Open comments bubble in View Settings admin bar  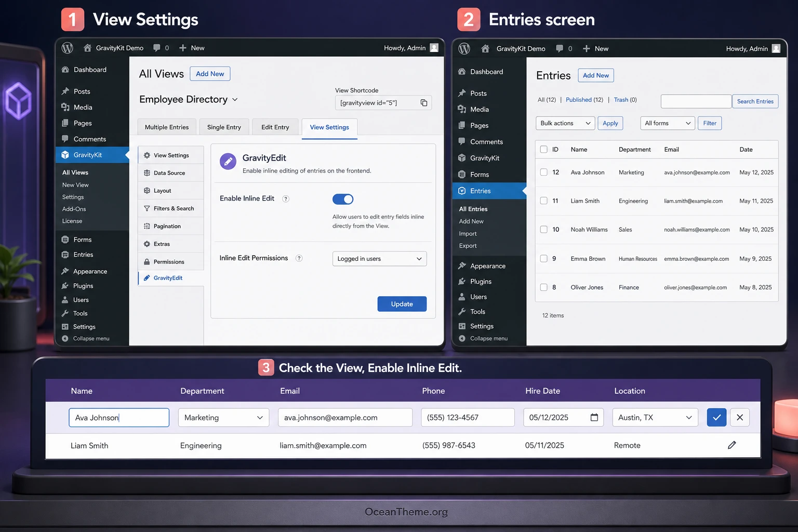click(157, 48)
